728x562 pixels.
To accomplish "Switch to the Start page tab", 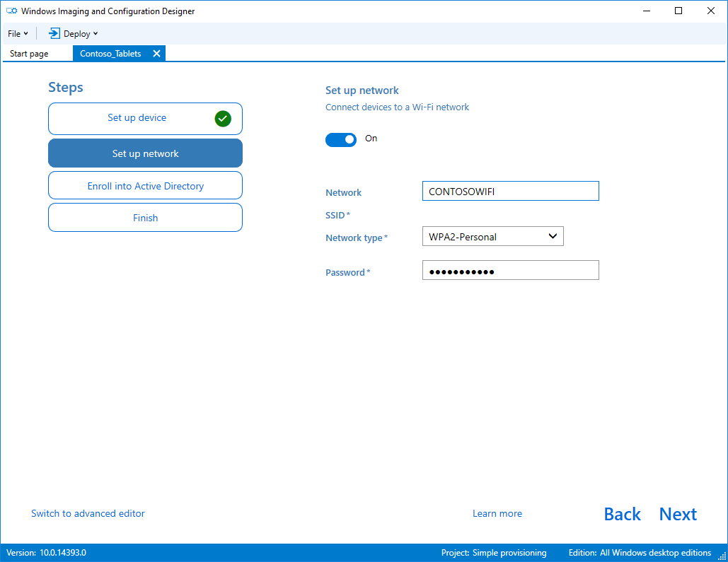I will 29,53.
